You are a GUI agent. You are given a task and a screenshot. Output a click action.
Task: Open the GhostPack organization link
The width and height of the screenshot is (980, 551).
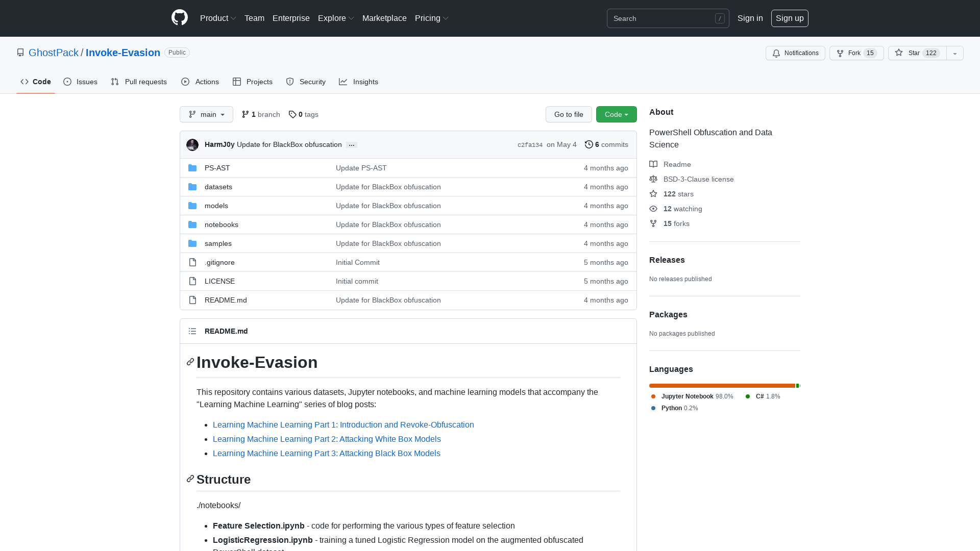click(x=54, y=53)
